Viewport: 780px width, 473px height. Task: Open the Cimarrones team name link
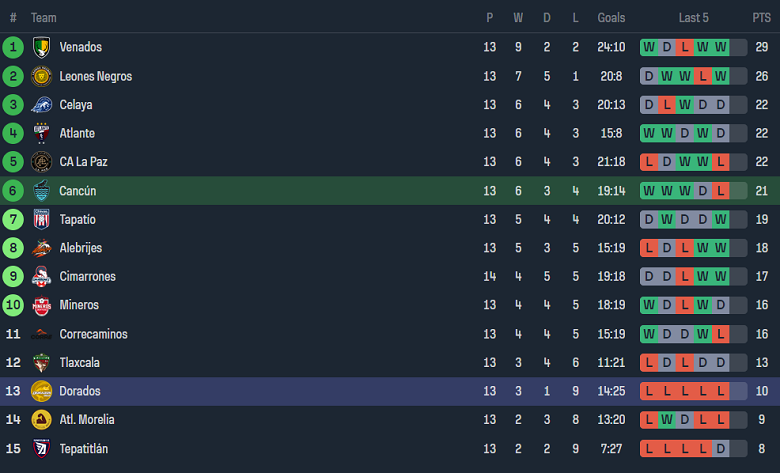click(x=87, y=277)
